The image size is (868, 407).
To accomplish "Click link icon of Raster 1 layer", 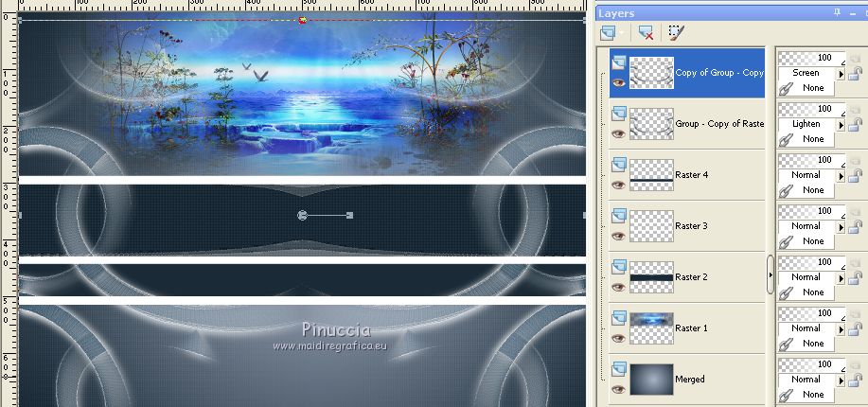I will coord(786,345).
